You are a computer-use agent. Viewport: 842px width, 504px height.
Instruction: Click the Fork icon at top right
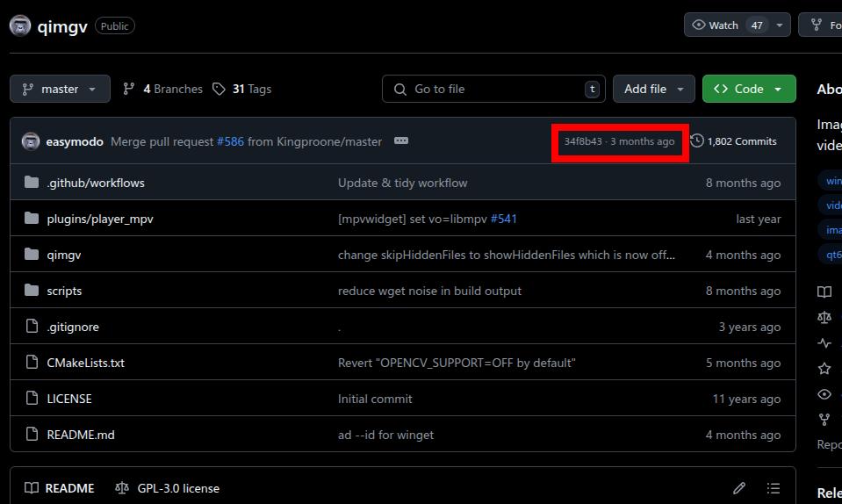[x=817, y=25]
